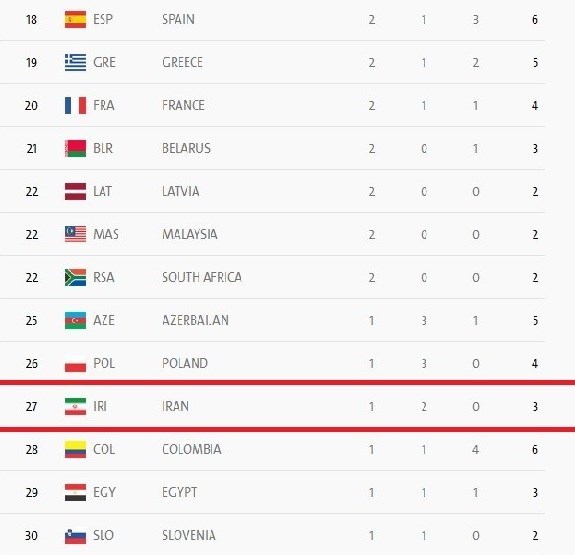Open the POLAND country link
Image resolution: width=575 pixels, height=555 pixels.
click(185, 363)
